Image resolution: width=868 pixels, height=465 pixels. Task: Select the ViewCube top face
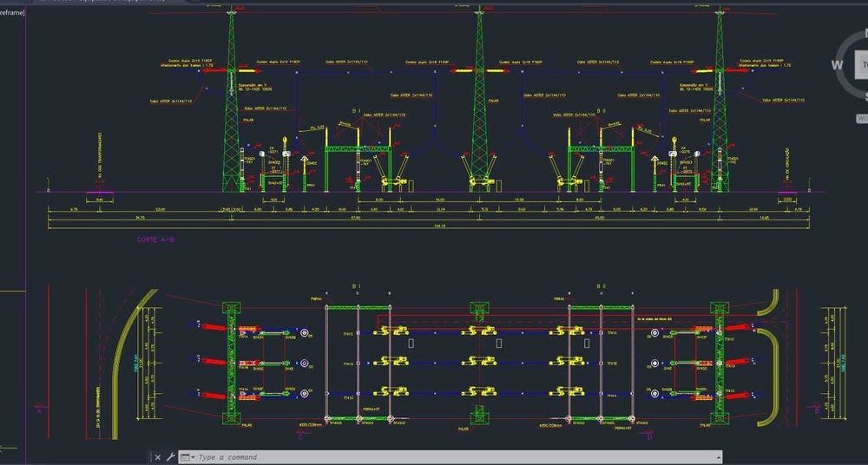[863, 64]
